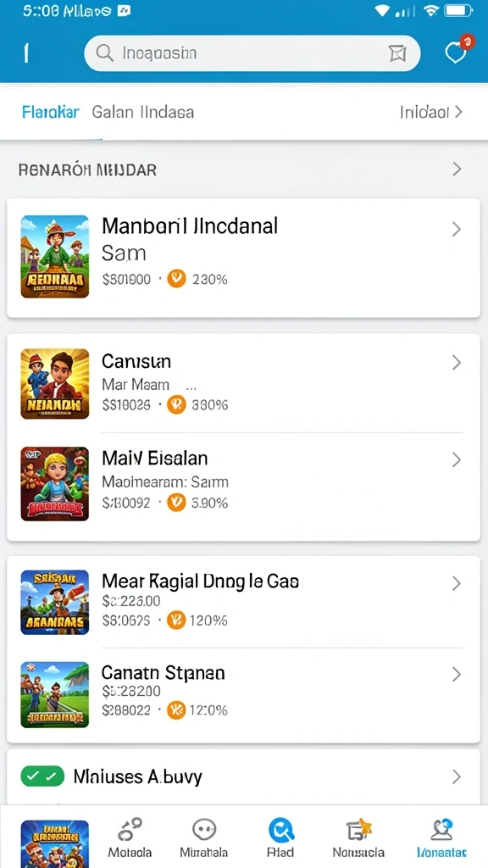The height and width of the screenshot is (868, 488).
Task: Switch to the Flarakar tab
Action: (51, 113)
